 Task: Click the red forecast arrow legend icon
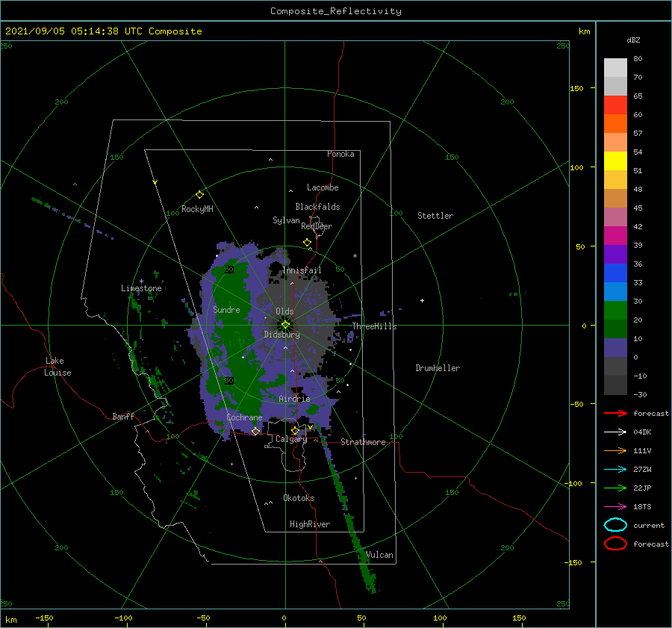615,413
